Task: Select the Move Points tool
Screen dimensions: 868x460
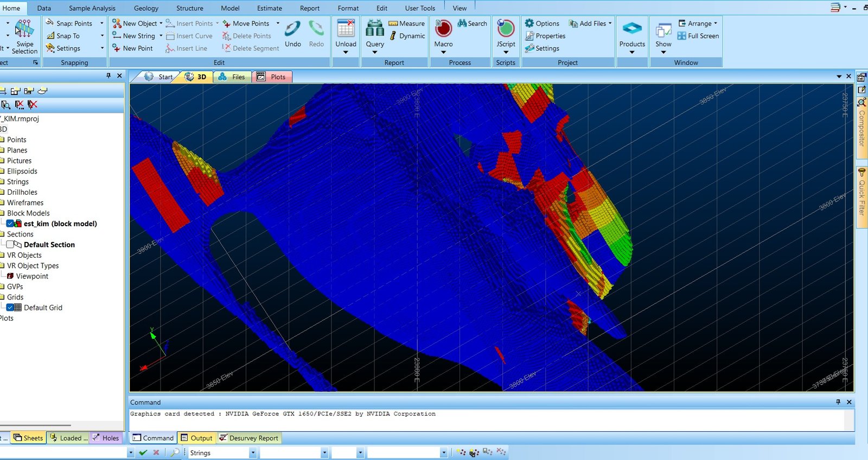Action: pyautogui.click(x=246, y=23)
